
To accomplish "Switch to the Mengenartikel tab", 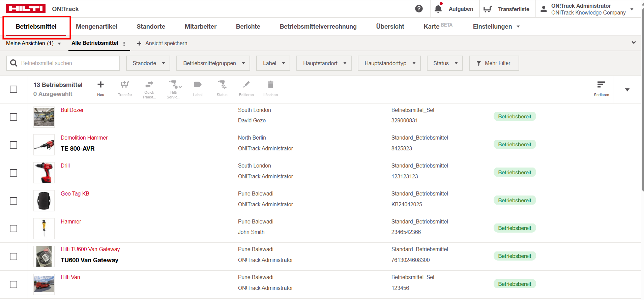I will (96, 26).
